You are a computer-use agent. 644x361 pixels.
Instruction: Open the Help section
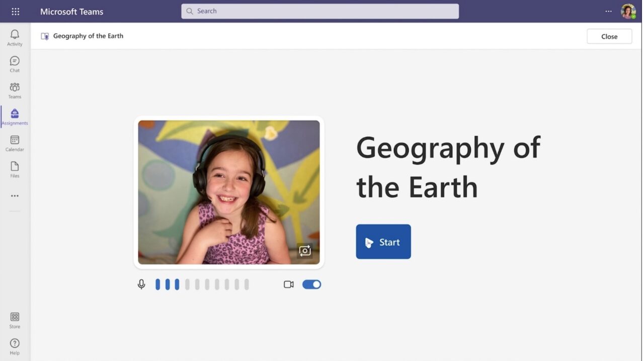[15, 346]
